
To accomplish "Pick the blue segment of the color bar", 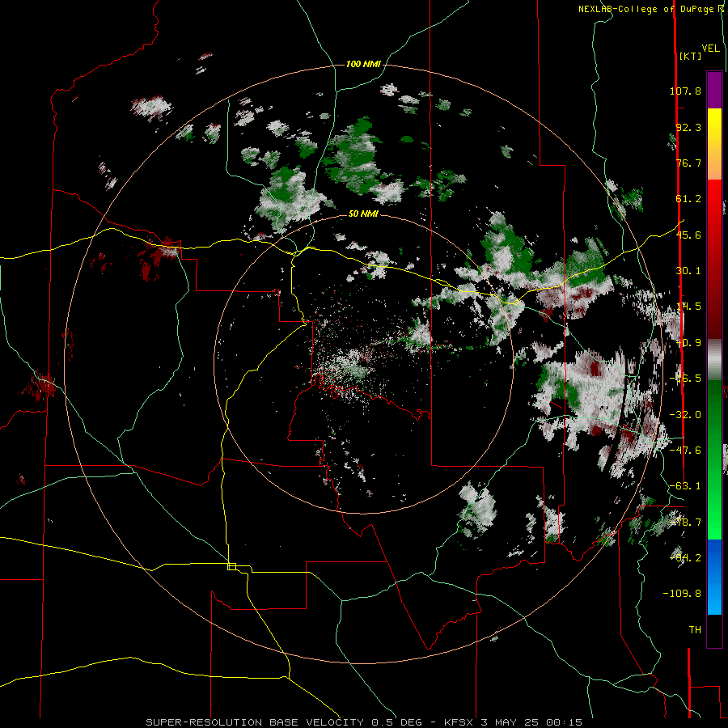I will tap(714, 577).
